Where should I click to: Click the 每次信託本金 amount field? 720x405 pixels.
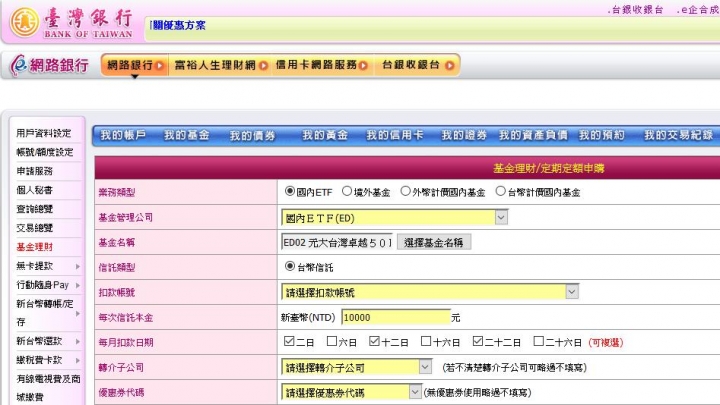(396, 317)
